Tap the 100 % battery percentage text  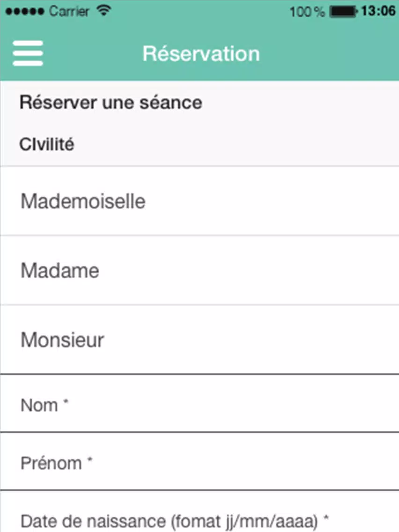coord(307,12)
